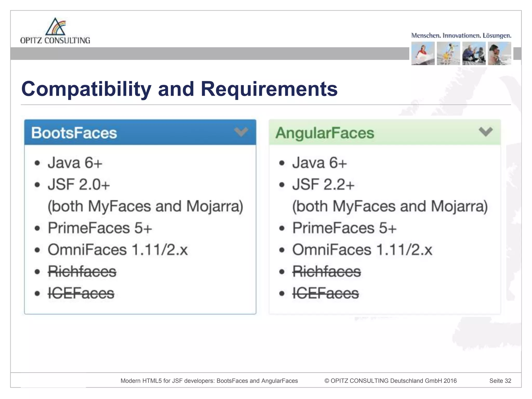Click 'JSF 2.0+' in the BootsFaces list
532x399 pixels.
79,184
